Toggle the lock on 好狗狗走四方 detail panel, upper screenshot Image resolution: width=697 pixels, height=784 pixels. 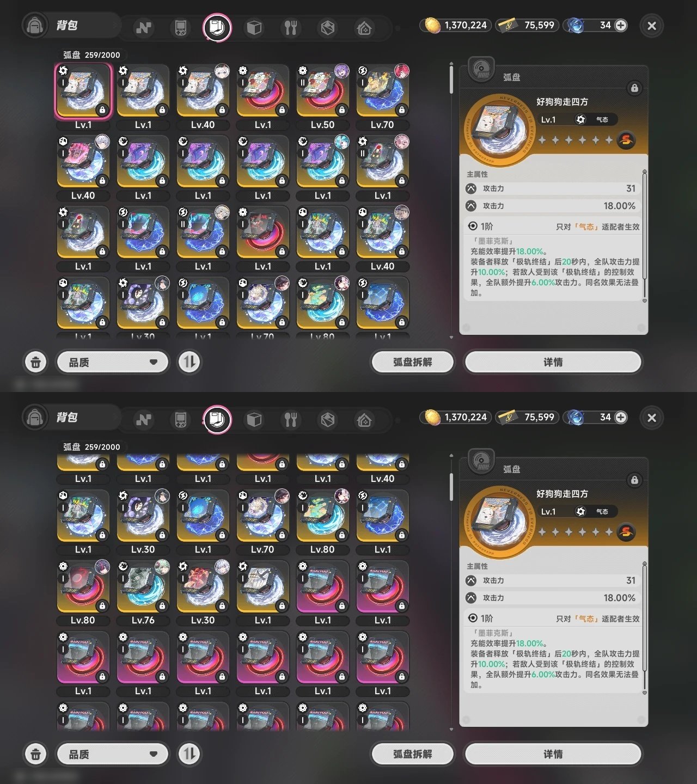(634, 88)
